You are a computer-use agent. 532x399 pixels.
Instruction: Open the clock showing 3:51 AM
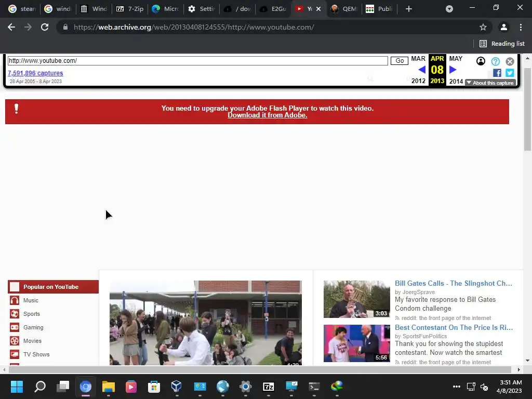[x=509, y=387]
